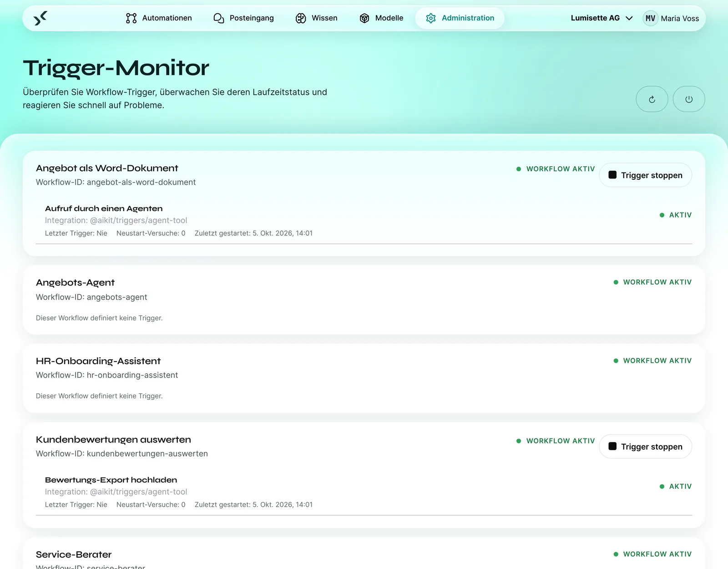Stop trigger for Angebot als Word-Dokument
Viewport: 728px width, 569px height.
(x=646, y=175)
